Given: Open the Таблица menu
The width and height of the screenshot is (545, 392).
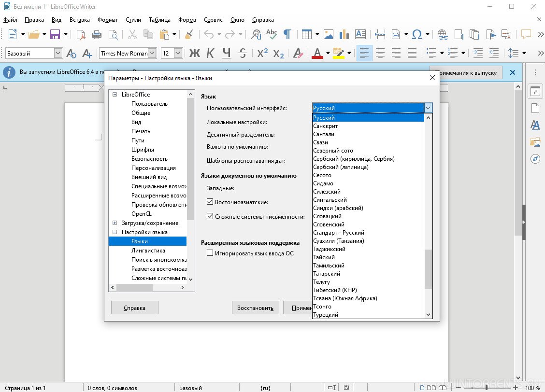Looking at the screenshot, I should pyautogui.click(x=159, y=20).
